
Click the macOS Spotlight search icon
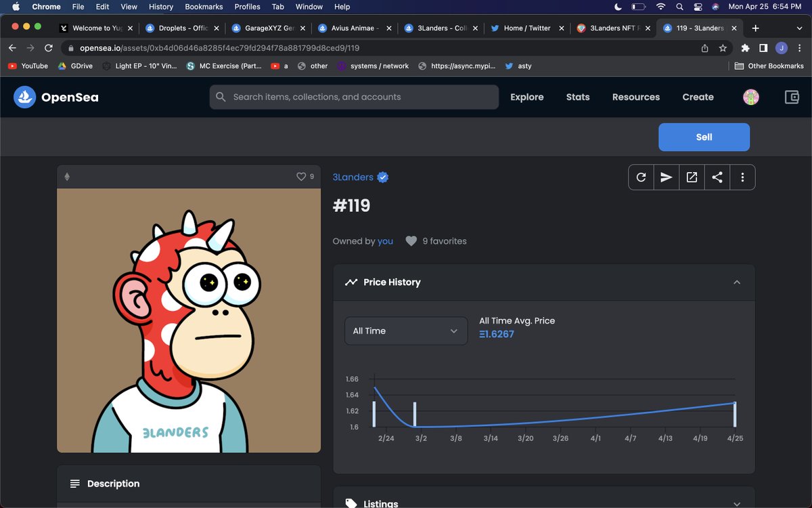pyautogui.click(x=679, y=7)
